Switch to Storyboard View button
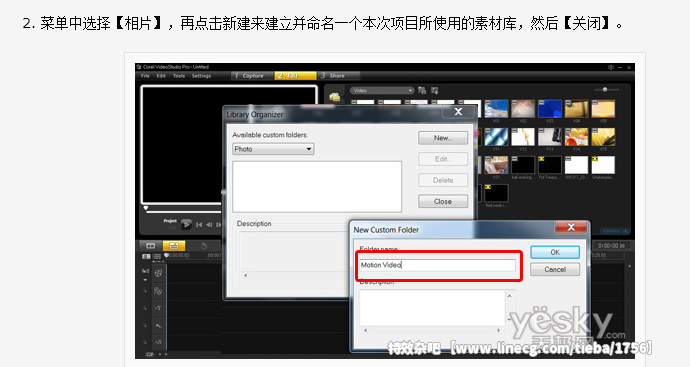This screenshot has width=690, height=367. [x=150, y=246]
